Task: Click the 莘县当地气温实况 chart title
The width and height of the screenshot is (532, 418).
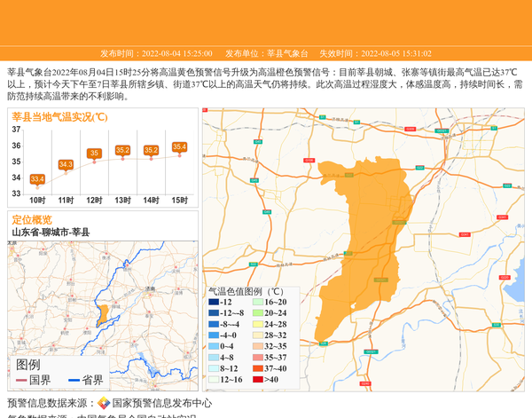Action: pos(59,116)
